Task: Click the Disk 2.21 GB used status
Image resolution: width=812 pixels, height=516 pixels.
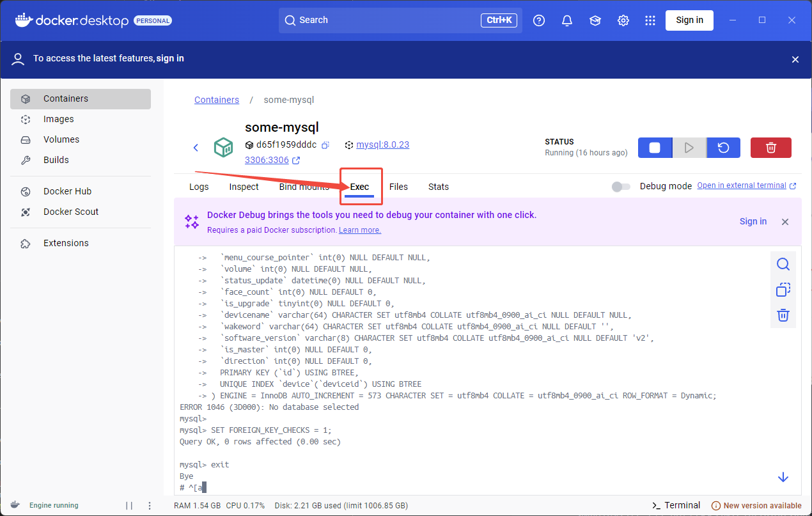Action: pyautogui.click(x=341, y=505)
